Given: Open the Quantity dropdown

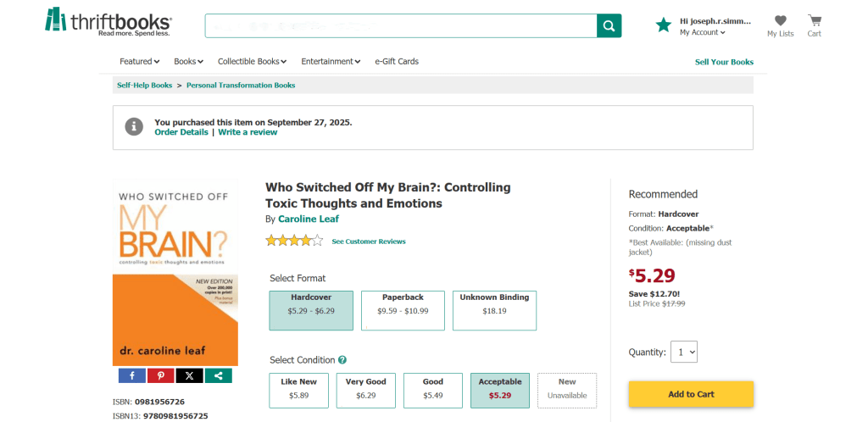Looking at the screenshot, I should point(683,352).
